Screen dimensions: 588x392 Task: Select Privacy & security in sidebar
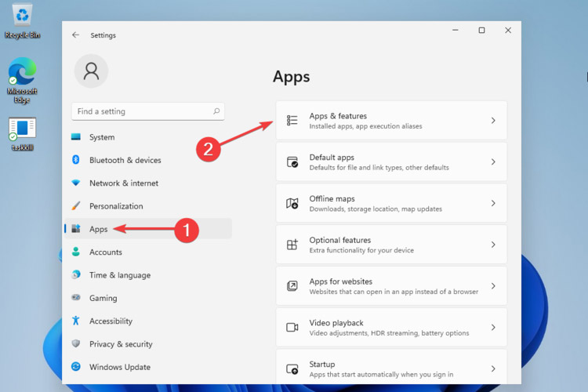[x=148, y=343]
